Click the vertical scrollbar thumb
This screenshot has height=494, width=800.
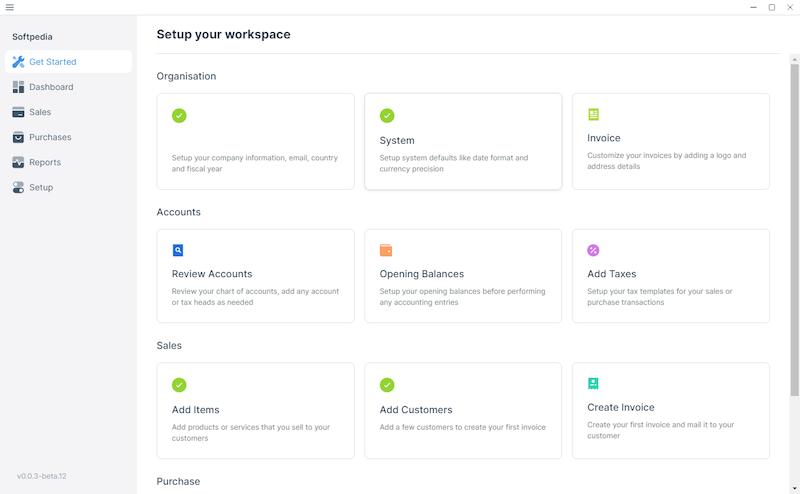click(794, 230)
